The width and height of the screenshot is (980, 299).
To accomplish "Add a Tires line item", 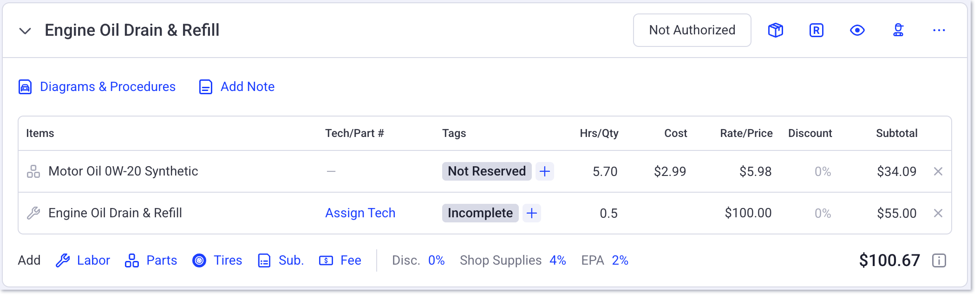I will (x=217, y=260).
